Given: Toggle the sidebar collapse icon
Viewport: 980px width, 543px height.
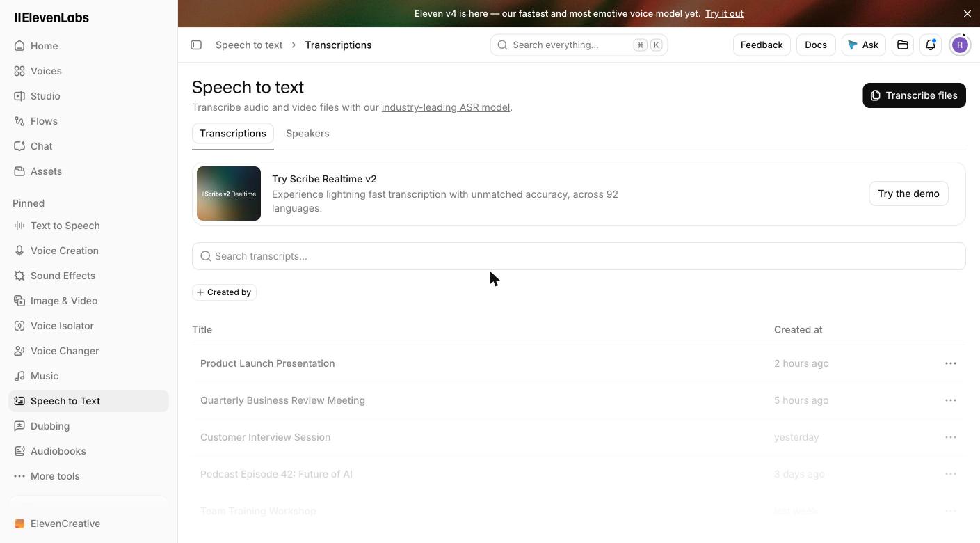Looking at the screenshot, I should (196, 45).
